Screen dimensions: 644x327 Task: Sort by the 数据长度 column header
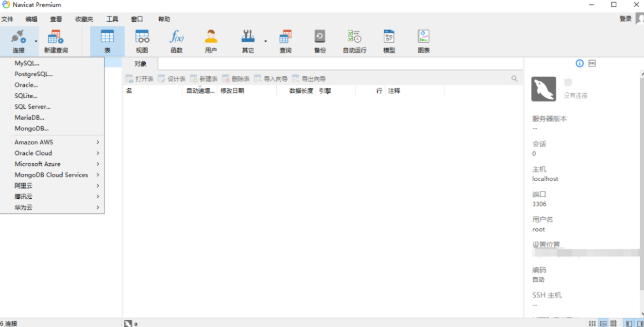(x=296, y=91)
